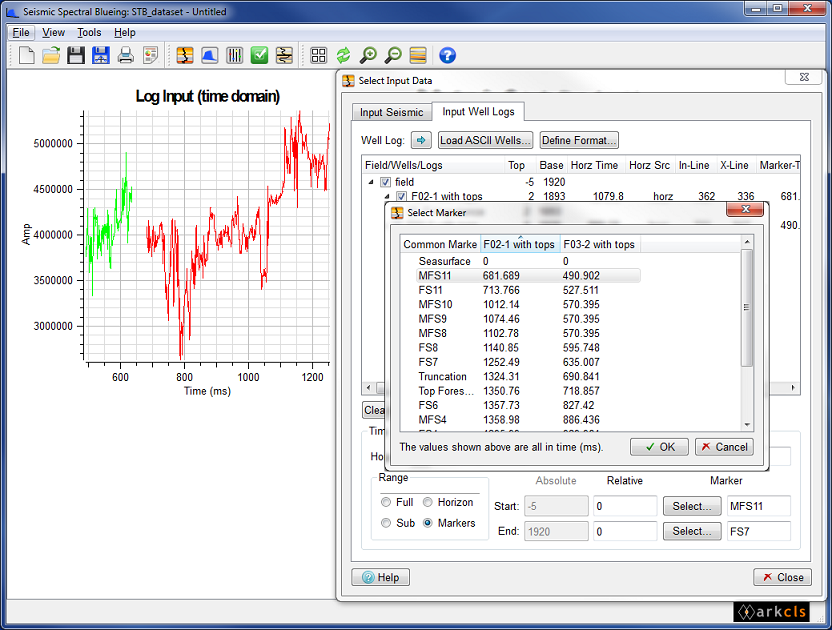Open a session using the folder icon

(x=51, y=55)
